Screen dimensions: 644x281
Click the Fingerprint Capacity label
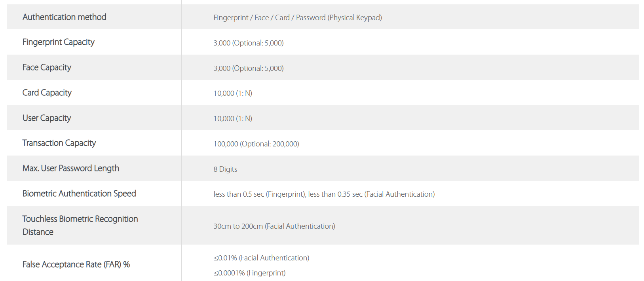(x=58, y=42)
